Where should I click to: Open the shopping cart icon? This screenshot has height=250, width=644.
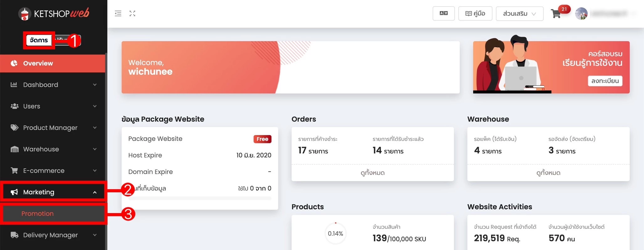tap(556, 14)
